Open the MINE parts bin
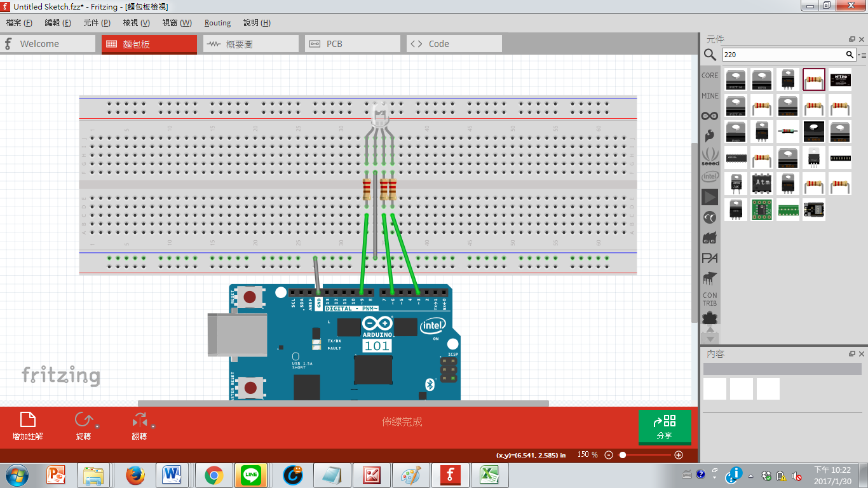This screenshot has height=488, width=868. pos(710,96)
